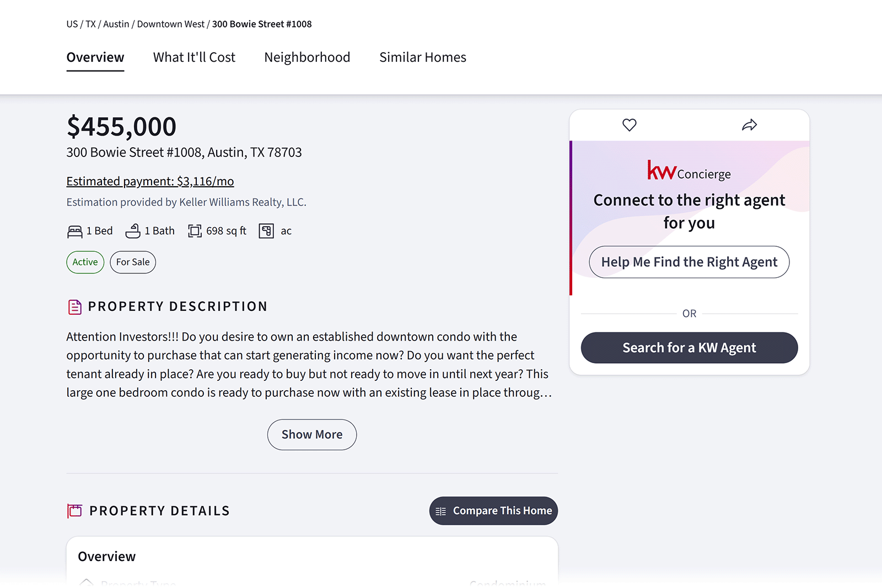Select the Overview tab
Viewport: 882px width, 588px height.
[95, 57]
